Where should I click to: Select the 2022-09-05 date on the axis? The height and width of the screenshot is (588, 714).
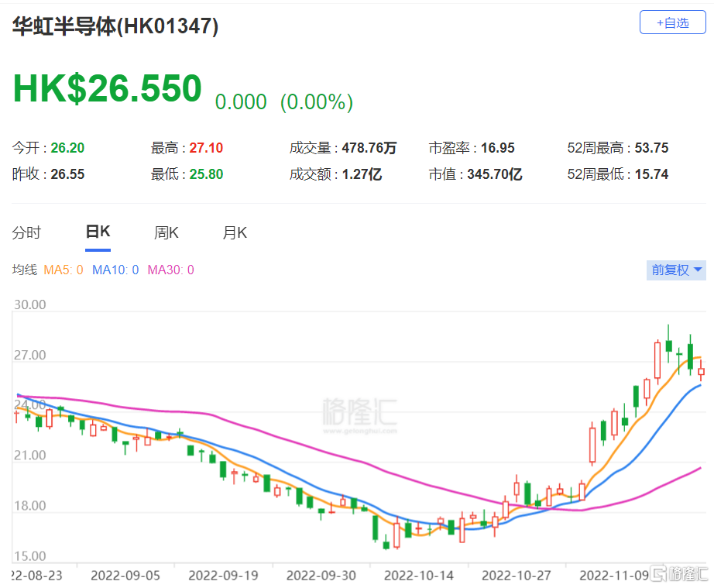(125, 576)
